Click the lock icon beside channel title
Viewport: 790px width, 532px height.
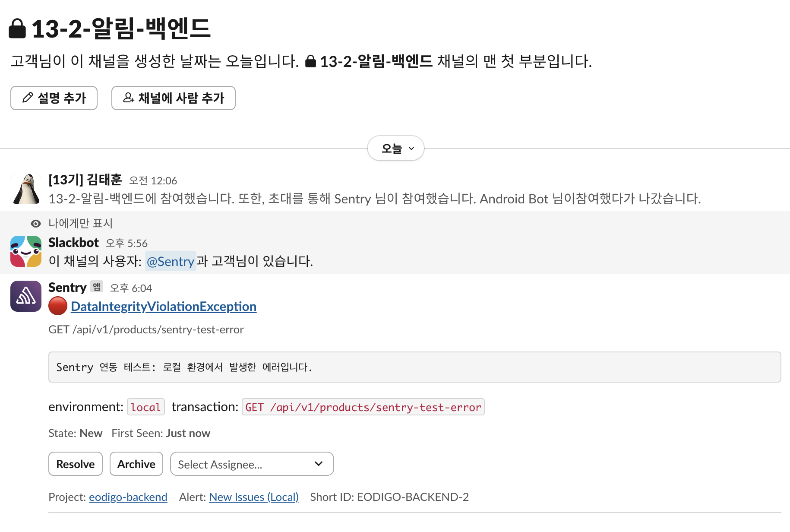17,28
